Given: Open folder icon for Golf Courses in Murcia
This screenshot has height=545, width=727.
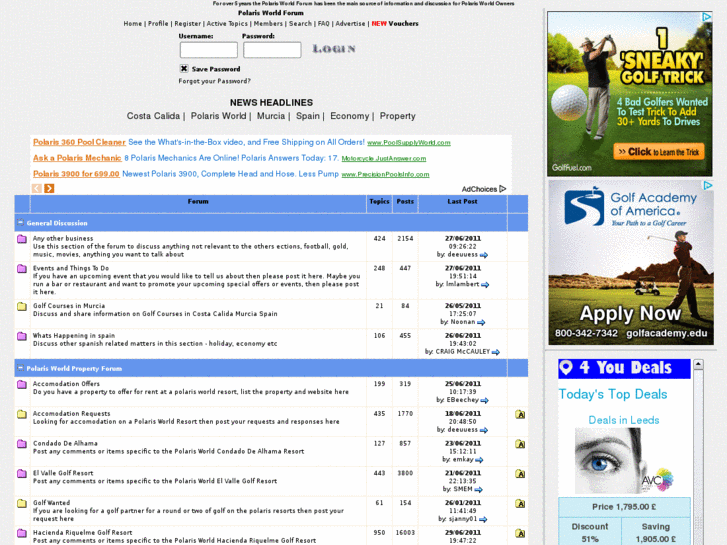Looking at the screenshot, I should coord(22,306).
